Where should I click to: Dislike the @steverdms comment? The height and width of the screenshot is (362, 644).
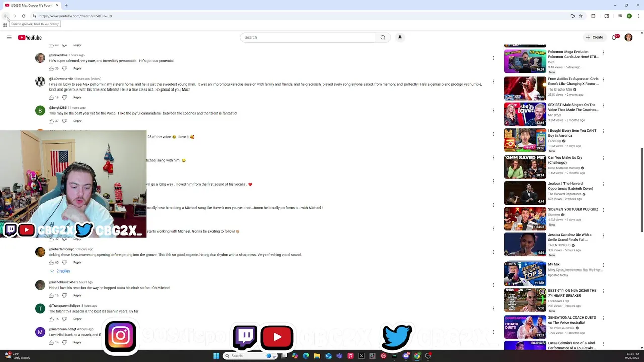pos(64,68)
